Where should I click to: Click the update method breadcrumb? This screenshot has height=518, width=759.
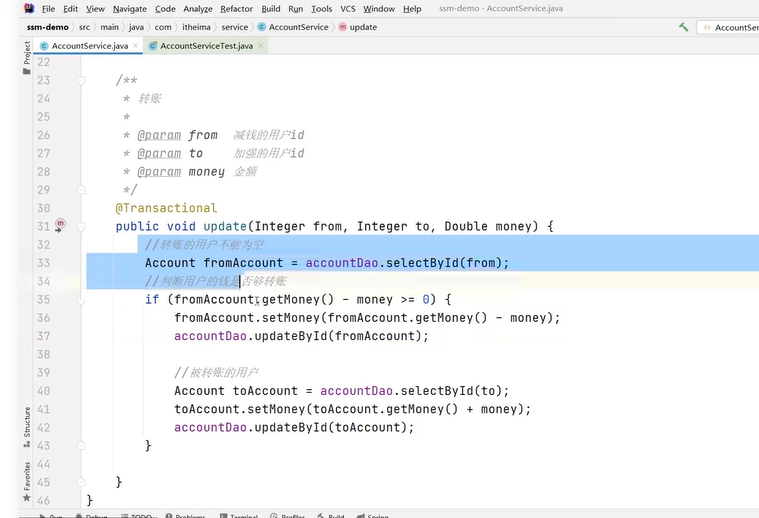click(x=358, y=27)
